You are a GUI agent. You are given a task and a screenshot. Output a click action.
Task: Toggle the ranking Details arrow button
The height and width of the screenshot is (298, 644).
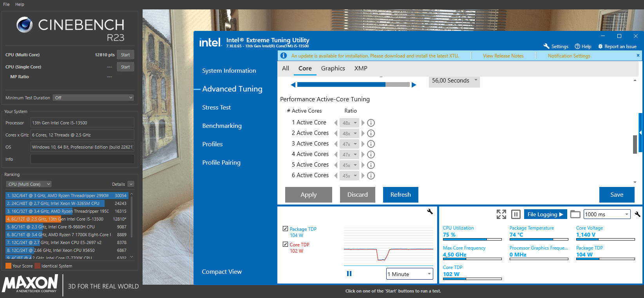pyautogui.click(x=131, y=184)
